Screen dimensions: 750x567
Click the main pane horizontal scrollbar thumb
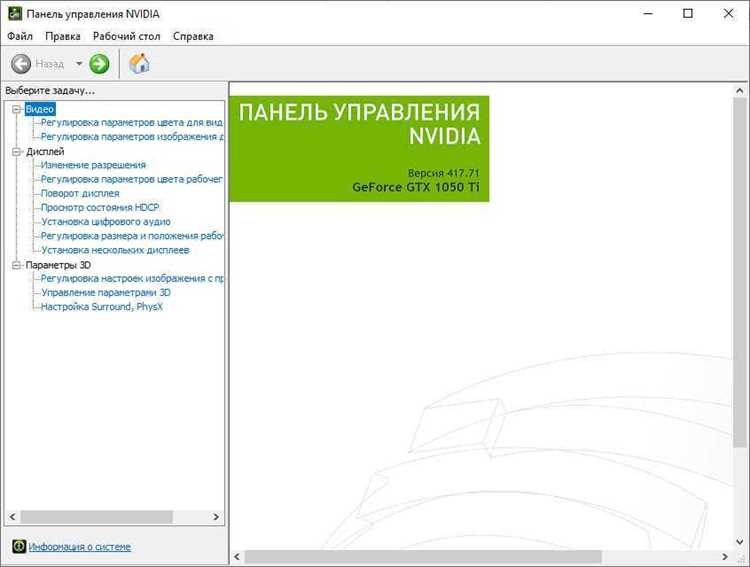tap(423, 556)
